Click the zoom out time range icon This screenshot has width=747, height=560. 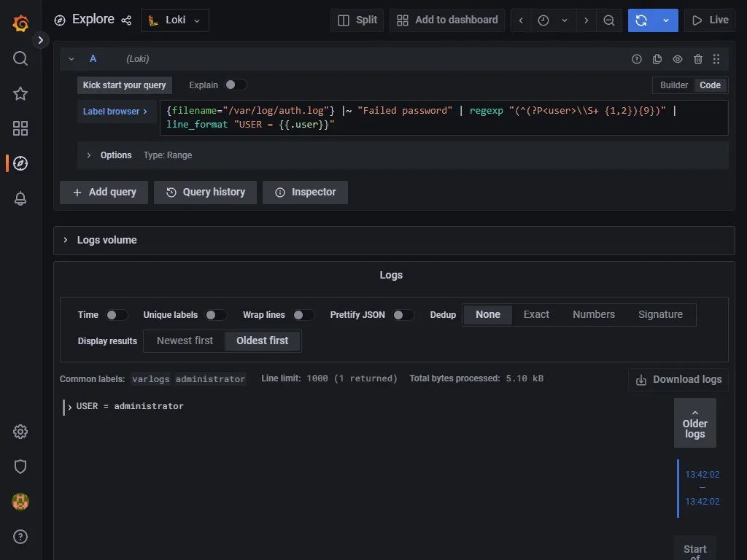609,20
